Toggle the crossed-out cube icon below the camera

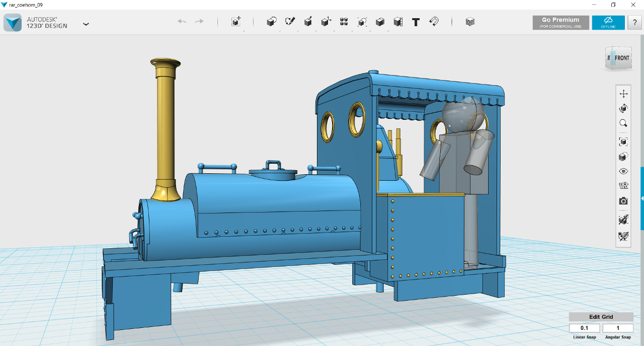coord(623,220)
